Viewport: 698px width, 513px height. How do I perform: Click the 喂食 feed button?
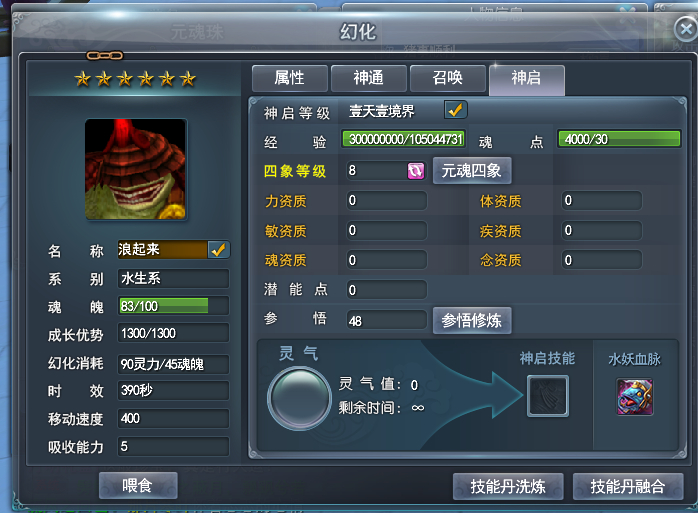coord(138,485)
